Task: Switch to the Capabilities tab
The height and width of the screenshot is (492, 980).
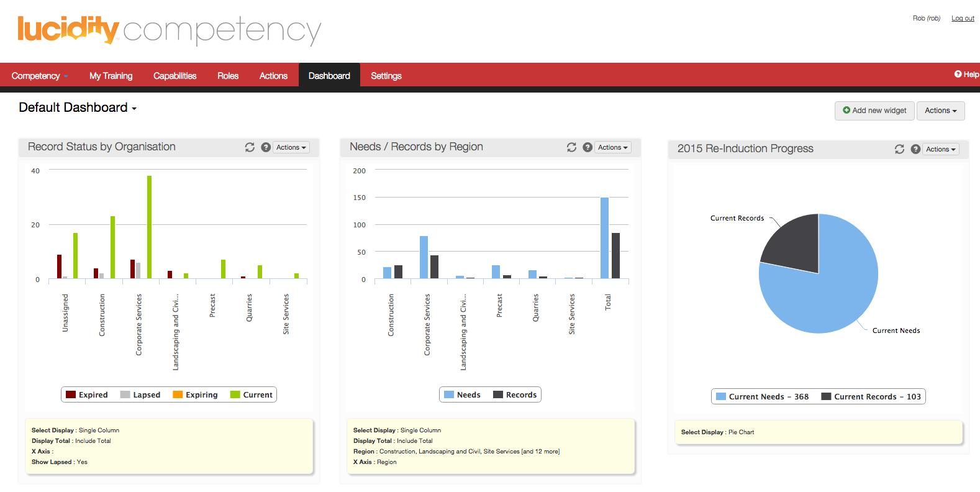Action: click(x=175, y=76)
